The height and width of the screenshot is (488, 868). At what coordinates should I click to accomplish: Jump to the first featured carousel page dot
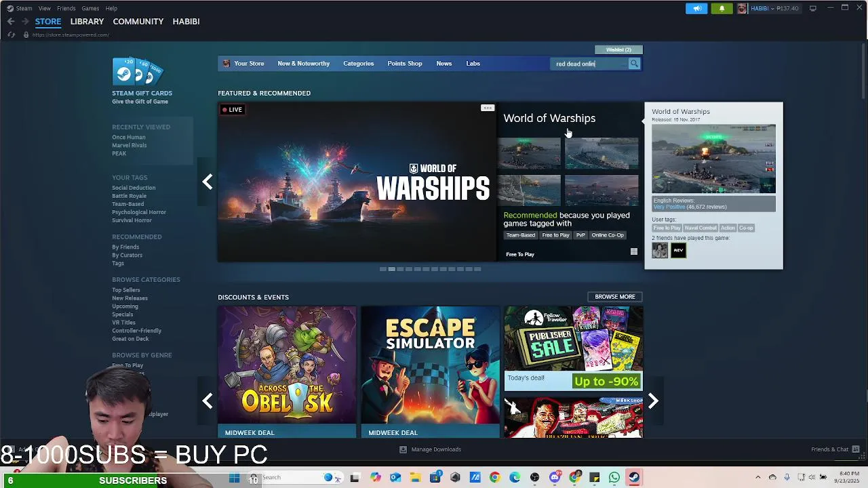click(x=383, y=269)
